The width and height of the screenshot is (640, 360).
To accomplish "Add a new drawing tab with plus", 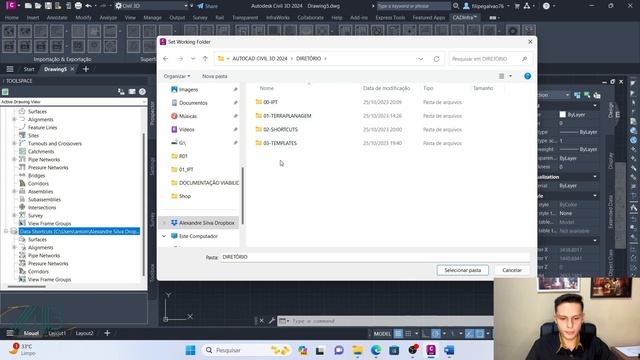I will (x=86, y=69).
